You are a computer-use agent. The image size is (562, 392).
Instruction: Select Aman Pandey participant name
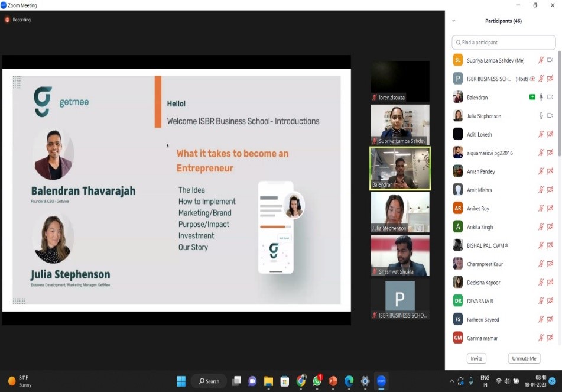tap(480, 171)
